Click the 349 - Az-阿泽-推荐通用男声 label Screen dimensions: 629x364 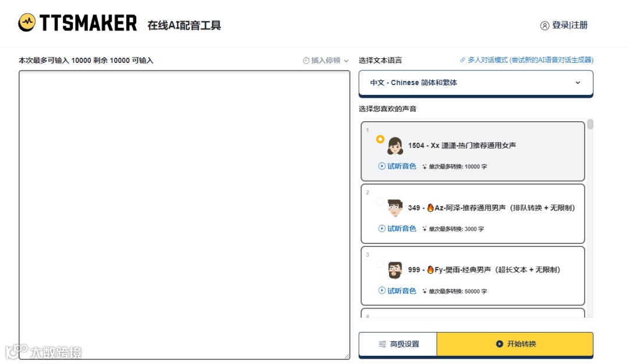pos(492,207)
